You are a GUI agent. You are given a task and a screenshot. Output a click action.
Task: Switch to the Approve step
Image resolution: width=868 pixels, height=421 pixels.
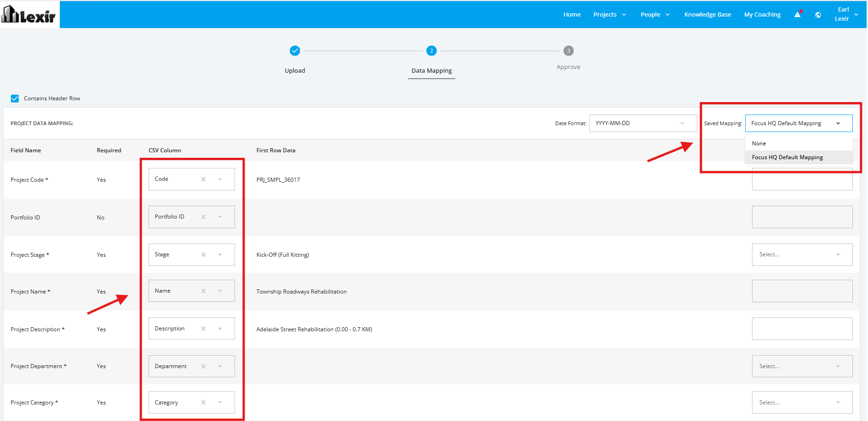pos(569,67)
